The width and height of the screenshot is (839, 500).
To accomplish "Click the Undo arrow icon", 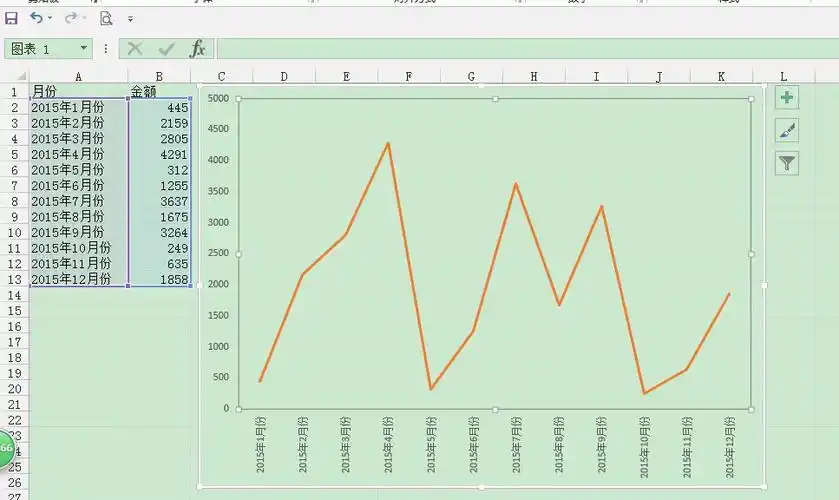I will (36, 18).
